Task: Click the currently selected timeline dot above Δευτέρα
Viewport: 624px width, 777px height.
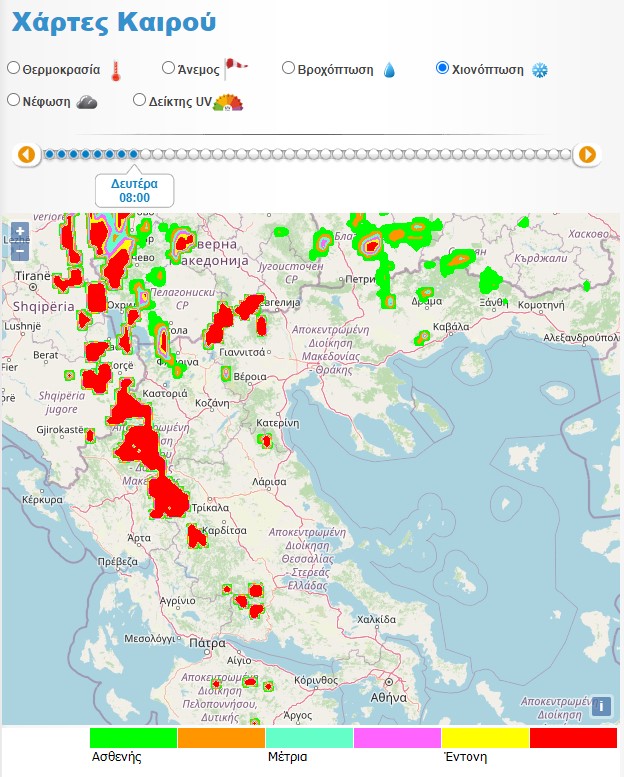Action: tap(133, 155)
